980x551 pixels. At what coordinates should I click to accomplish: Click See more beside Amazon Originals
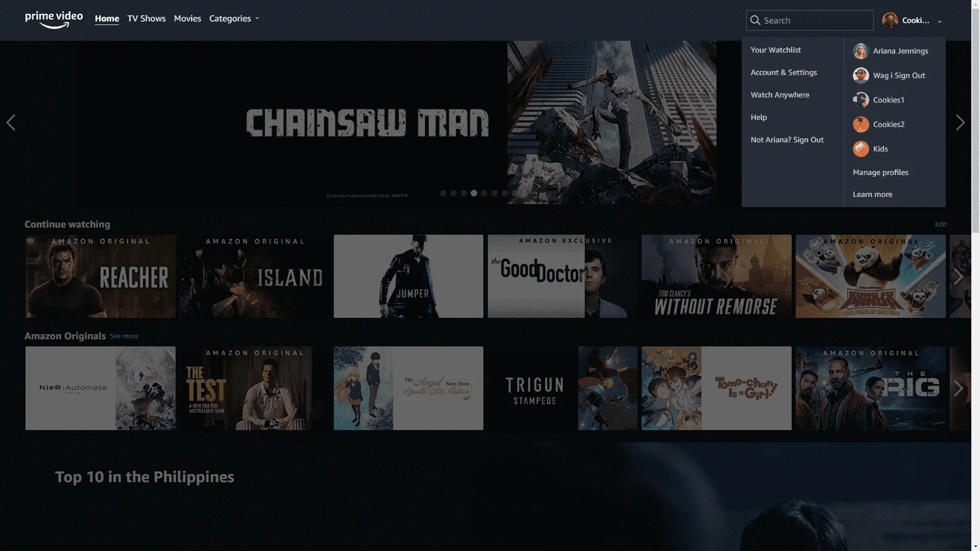click(x=124, y=336)
